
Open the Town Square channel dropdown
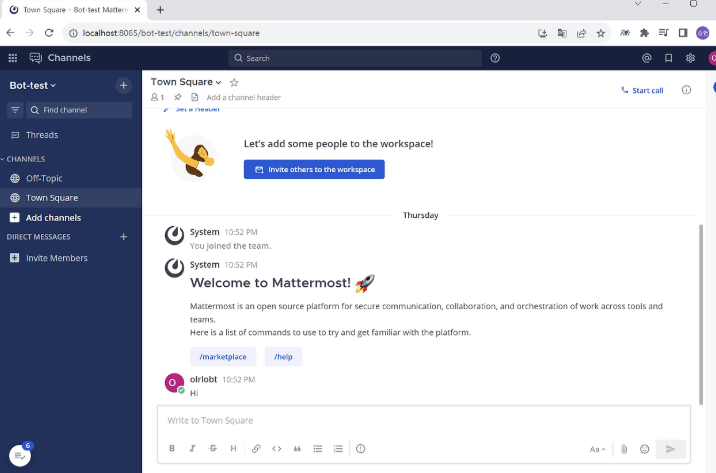186,82
